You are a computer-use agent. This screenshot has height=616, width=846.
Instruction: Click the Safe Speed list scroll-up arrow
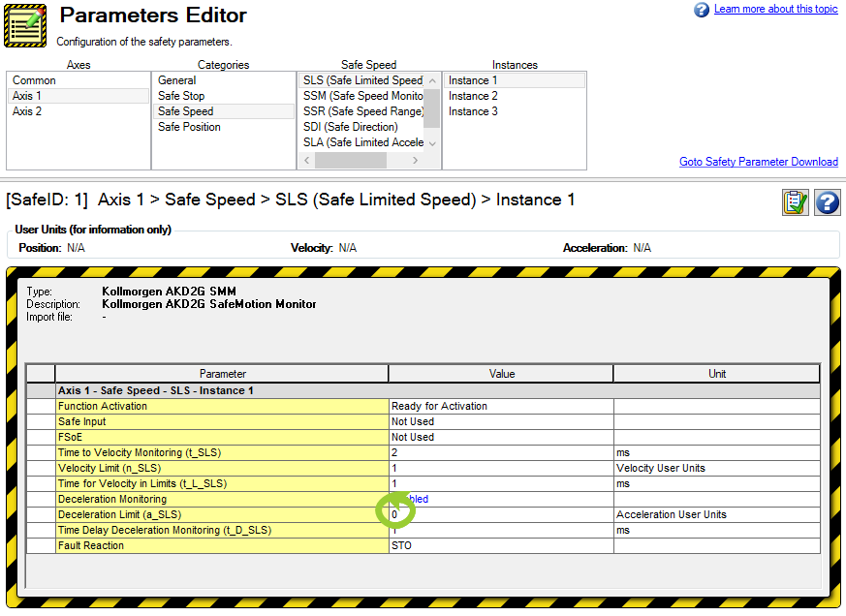432,81
